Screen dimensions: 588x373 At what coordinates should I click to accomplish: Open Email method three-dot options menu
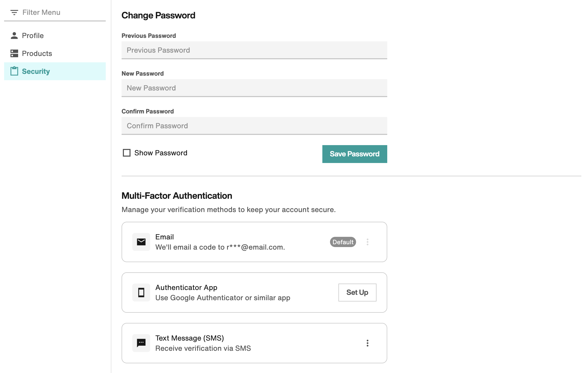click(x=368, y=242)
